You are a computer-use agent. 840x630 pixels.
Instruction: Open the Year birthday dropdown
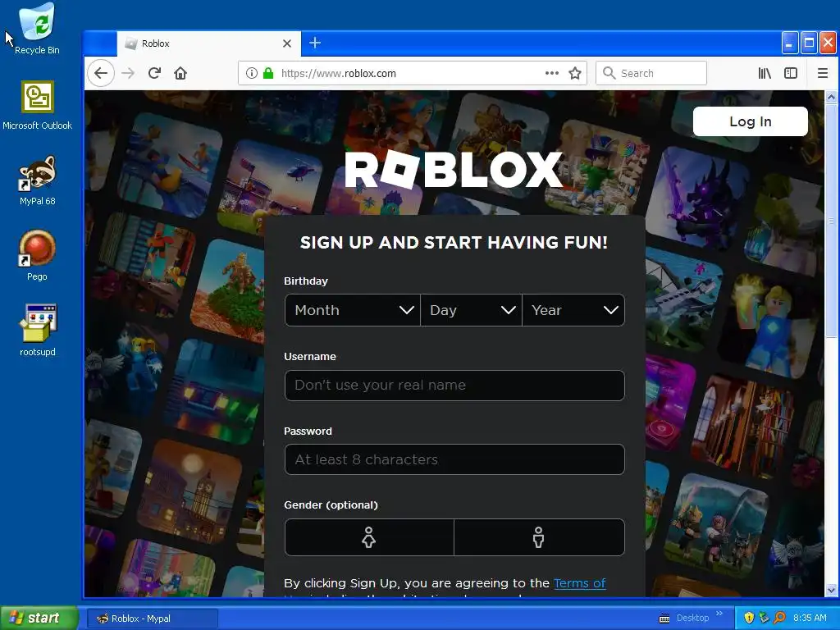coord(573,310)
